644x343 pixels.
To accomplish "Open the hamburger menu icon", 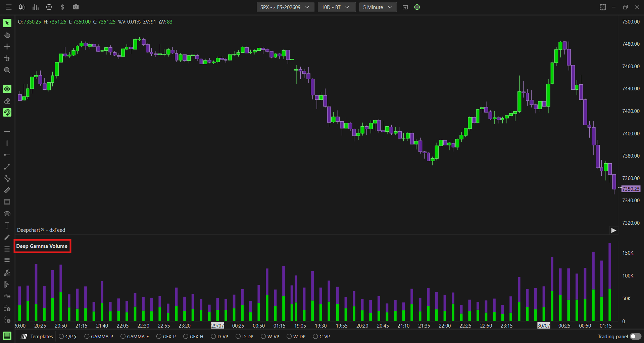I will click(x=9, y=7).
